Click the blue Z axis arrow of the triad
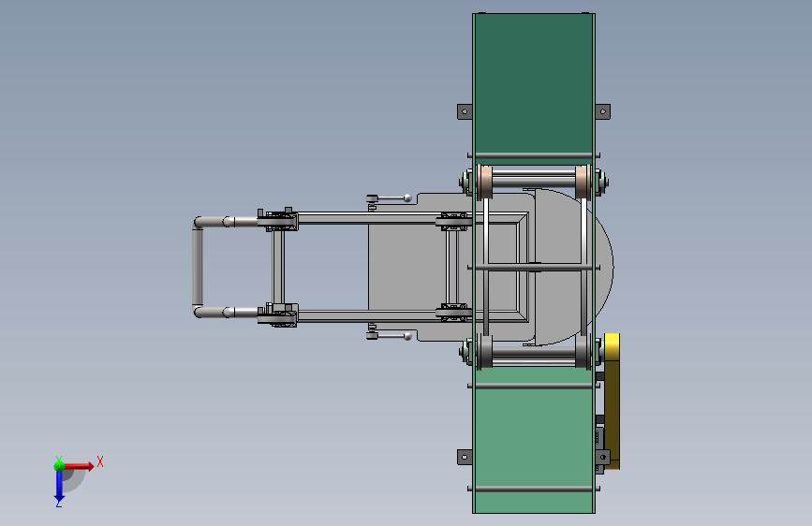The height and width of the screenshot is (526, 812). 59,487
